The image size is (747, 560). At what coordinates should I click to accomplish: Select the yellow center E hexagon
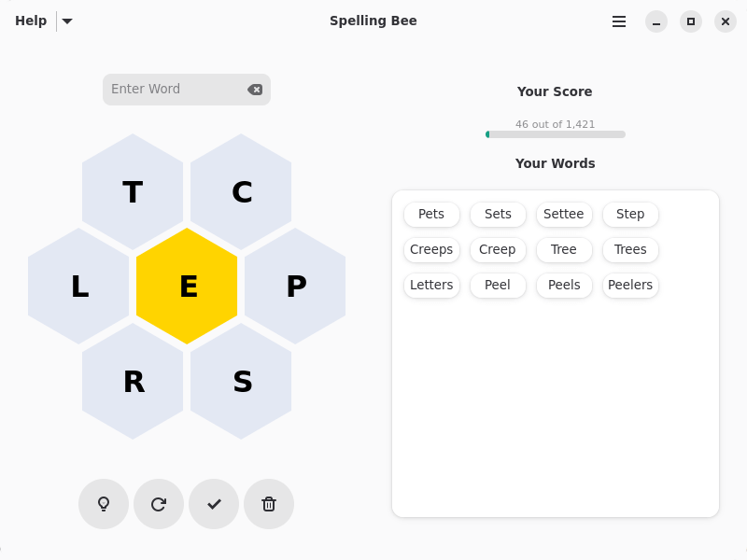point(187,287)
